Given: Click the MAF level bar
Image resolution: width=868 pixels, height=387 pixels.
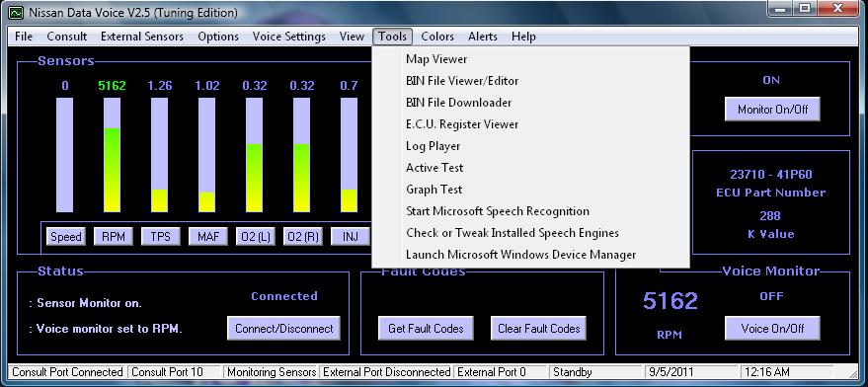Looking at the screenshot, I should [x=207, y=155].
